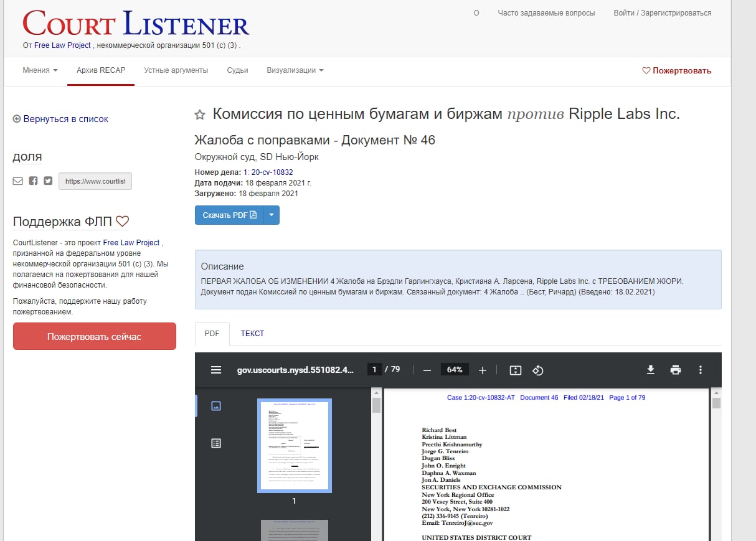The height and width of the screenshot is (541, 756).
Task: Click the доля heading in sidebar
Action: pos(27,157)
